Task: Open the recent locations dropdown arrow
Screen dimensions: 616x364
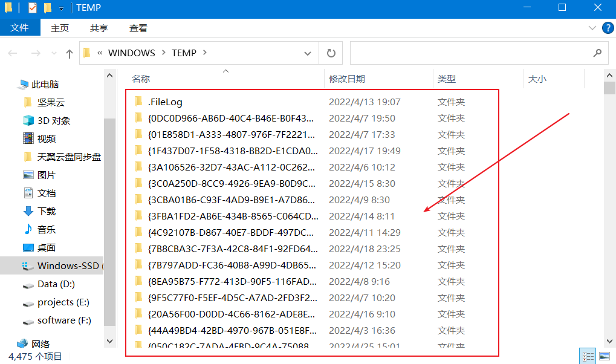Action: tap(54, 53)
